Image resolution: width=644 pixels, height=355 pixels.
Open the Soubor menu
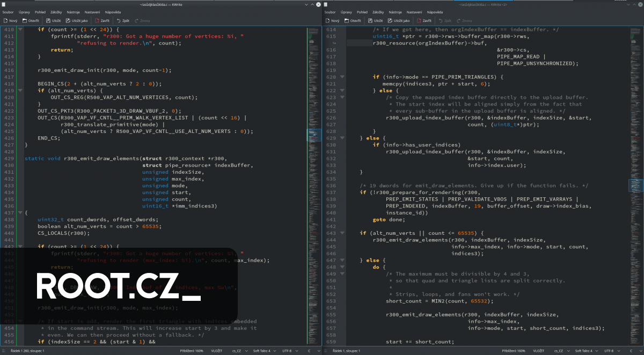(8, 12)
